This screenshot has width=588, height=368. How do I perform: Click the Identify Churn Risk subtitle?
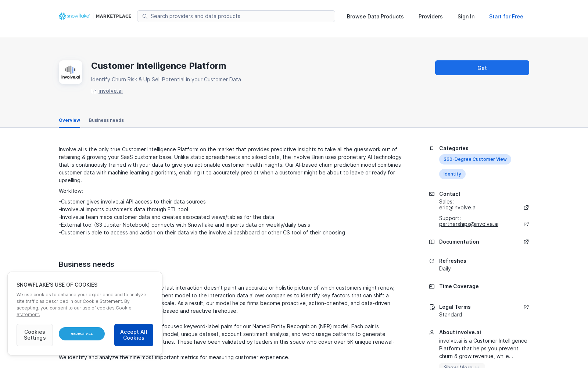click(166, 79)
